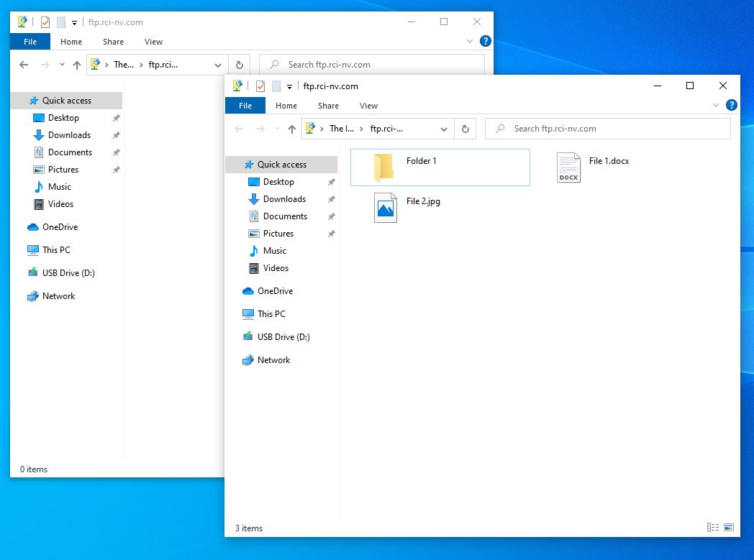Image resolution: width=754 pixels, height=560 pixels.
Task: Open the File tab in the back window
Action: (x=30, y=42)
